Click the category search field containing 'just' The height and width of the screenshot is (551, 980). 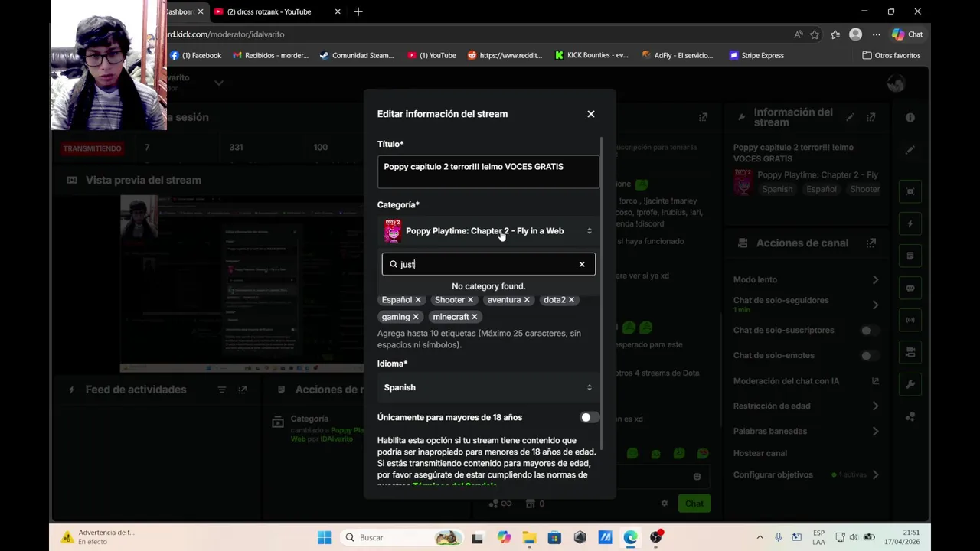488,264
